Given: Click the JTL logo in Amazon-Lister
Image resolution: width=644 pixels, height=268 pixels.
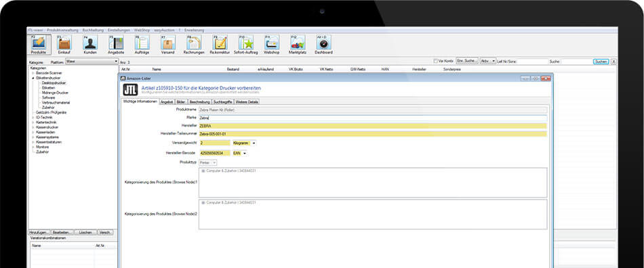Looking at the screenshot, I should click(130, 90).
